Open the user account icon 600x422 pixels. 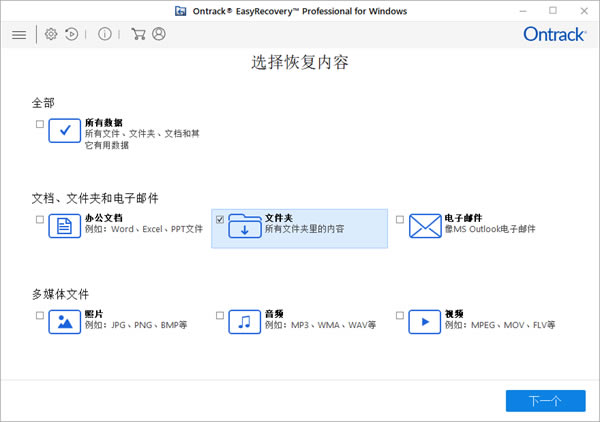click(159, 34)
